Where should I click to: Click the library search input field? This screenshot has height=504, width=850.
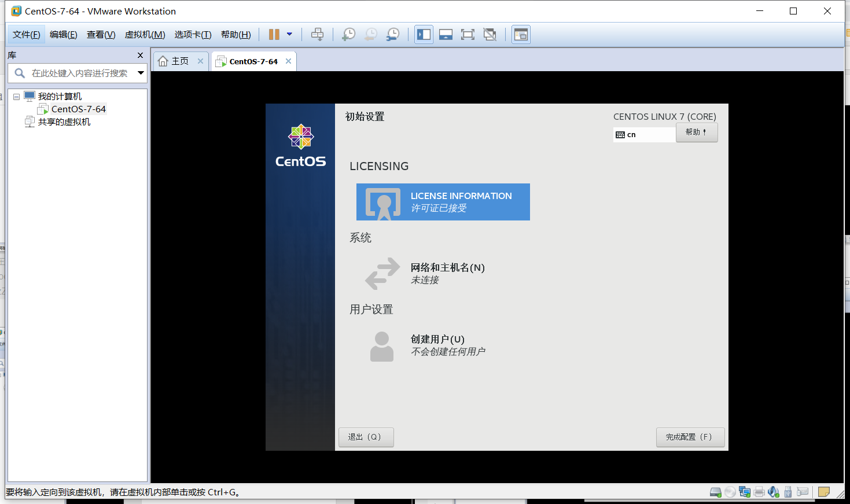(78, 73)
